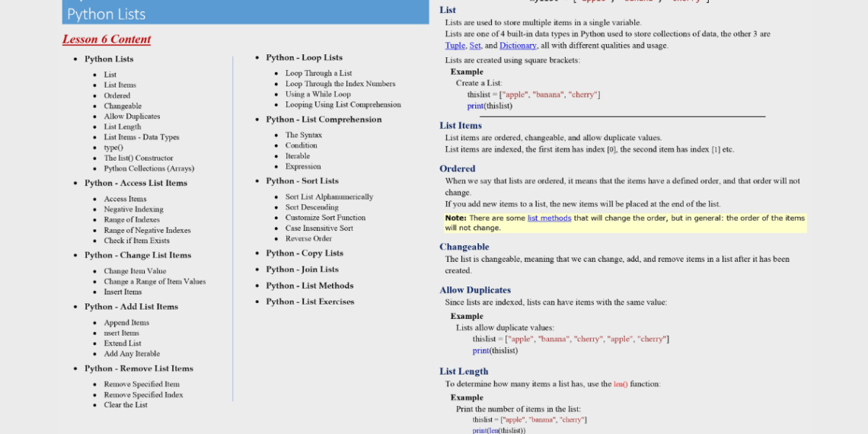Viewport: 868px width, 434px height.
Task: Click the blue 'Changeable' section heading
Action: click(x=464, y=247)
